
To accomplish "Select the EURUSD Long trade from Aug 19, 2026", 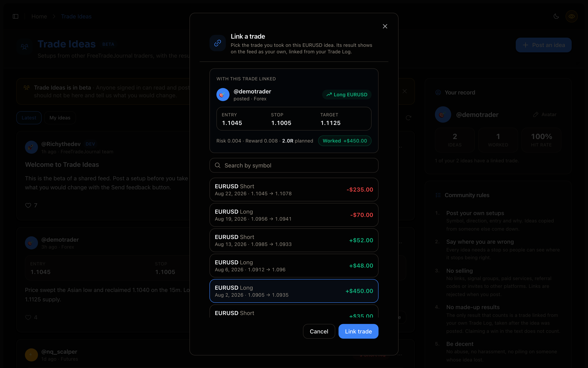I will point(294,215).
